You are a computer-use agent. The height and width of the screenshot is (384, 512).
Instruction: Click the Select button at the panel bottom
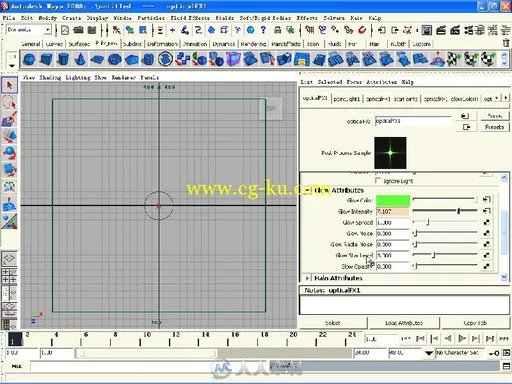(x=333, y=323)
